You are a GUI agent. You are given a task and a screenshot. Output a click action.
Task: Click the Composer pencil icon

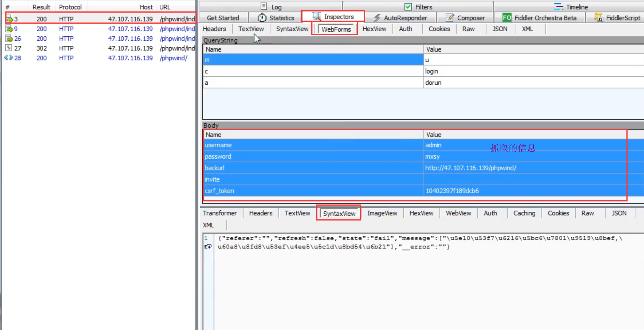coord(450,18)
